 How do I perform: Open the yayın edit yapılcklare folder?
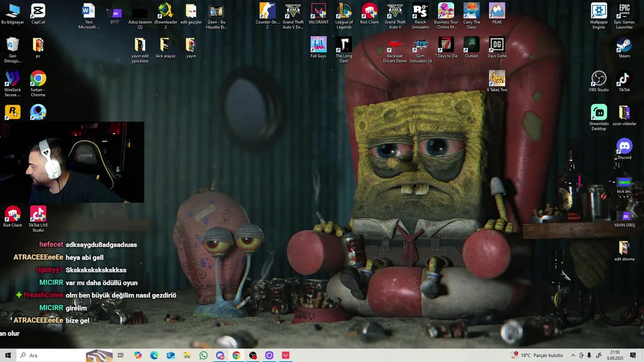coord(140,50)
